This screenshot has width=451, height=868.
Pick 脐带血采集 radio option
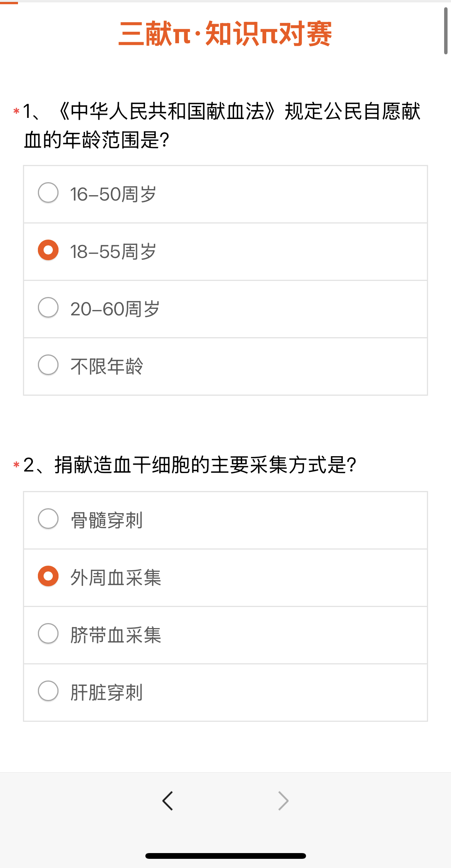tap(48, 633)
